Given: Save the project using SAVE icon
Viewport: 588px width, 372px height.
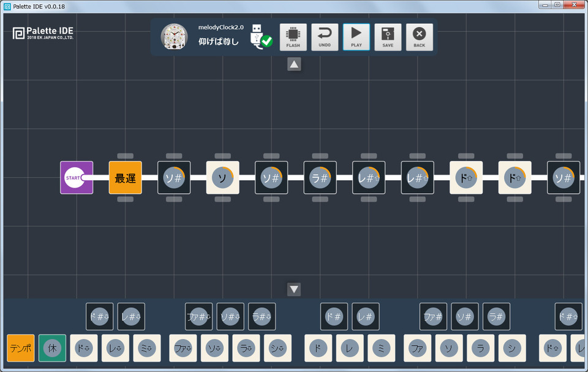Looking at the screenshot, I should [x=388, y=37].
